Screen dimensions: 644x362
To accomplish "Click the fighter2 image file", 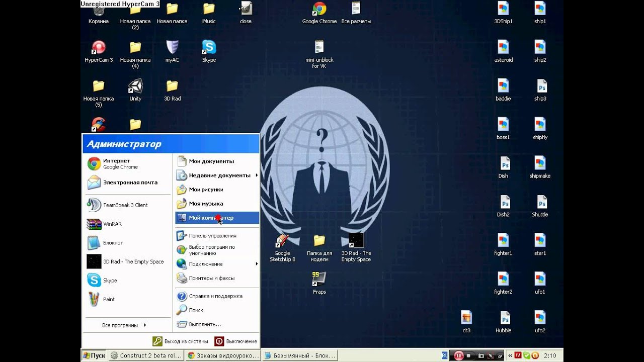I will 503,284.
